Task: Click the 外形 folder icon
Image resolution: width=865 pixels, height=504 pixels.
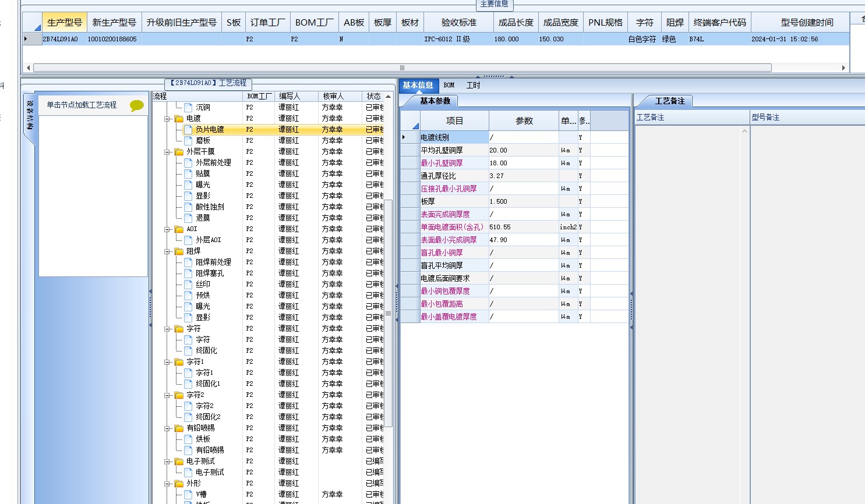Action: click(179, 484)
